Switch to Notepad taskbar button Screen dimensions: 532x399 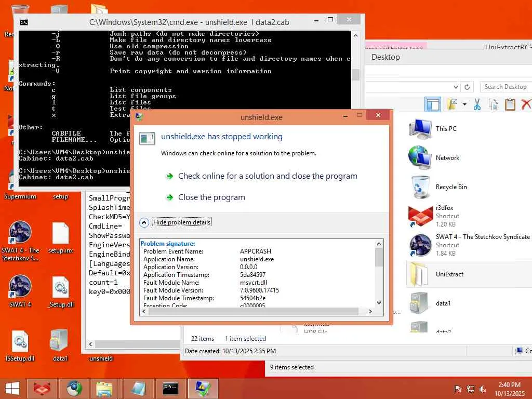tap(138, 389)
